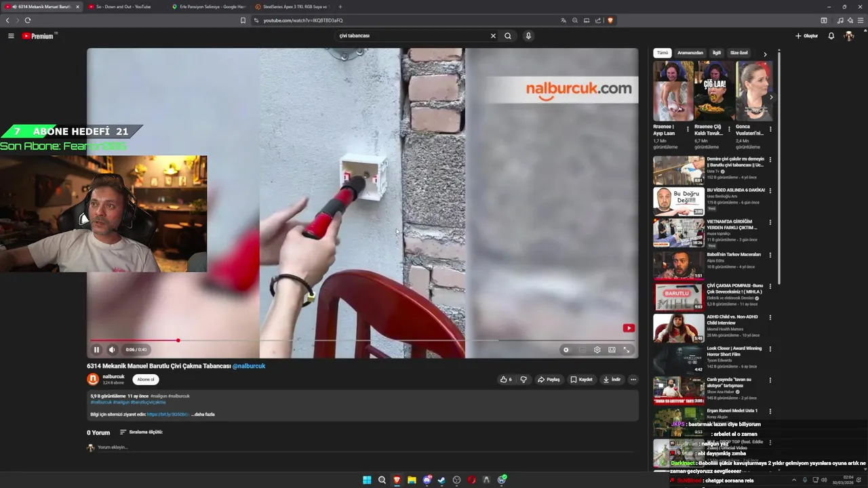Open options for Gonca Vuslateri short
Image resolution: width=868 pixels, height=488 pixels.
[770, 129]
